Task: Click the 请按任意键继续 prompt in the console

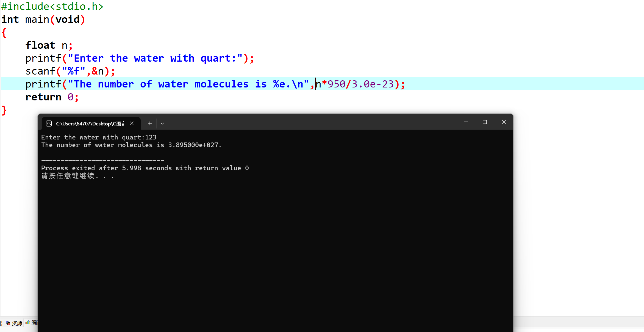Action: [x=68, y=176]
